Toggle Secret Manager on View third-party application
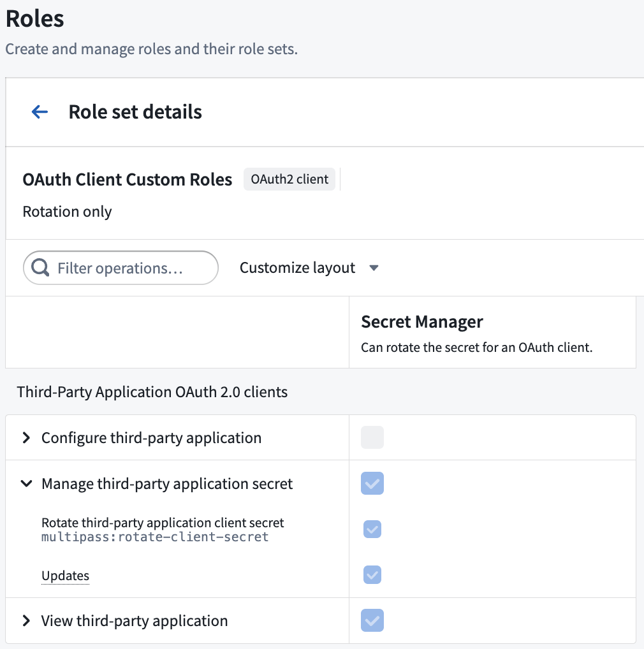 pos(372,620)
